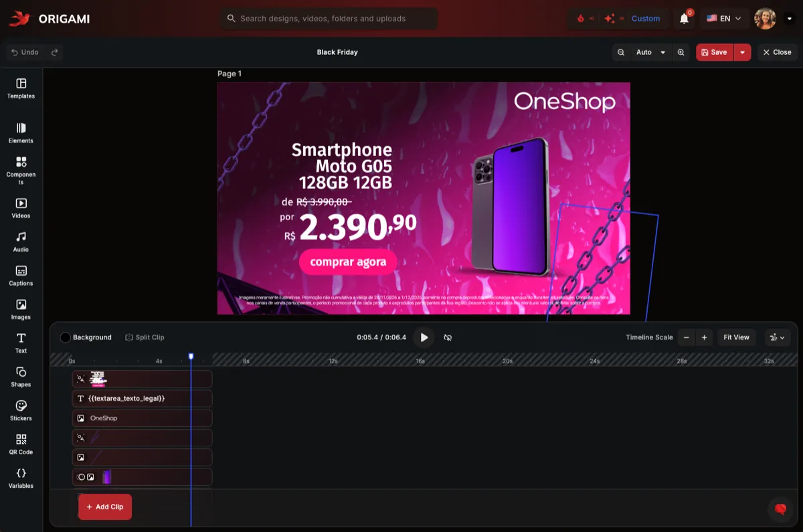Screen dimensions: 803x532
Task: Click the comprar agora button on the canvas
Action: click(x=348, y=262)
